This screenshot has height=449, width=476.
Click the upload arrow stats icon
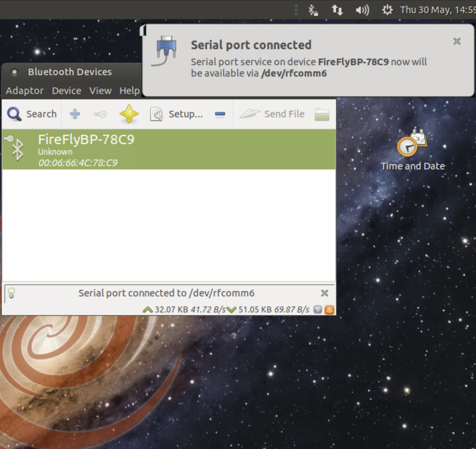pos(148,310)
